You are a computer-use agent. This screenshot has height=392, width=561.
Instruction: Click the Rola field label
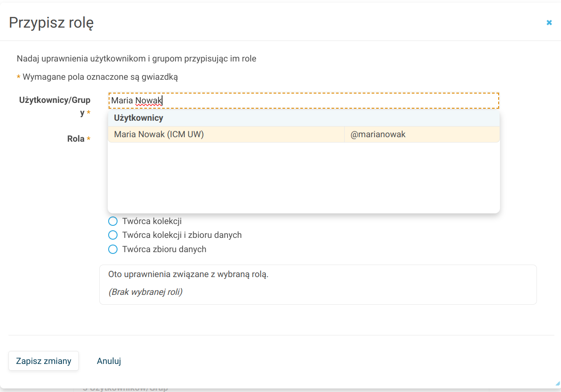(76, 139)
